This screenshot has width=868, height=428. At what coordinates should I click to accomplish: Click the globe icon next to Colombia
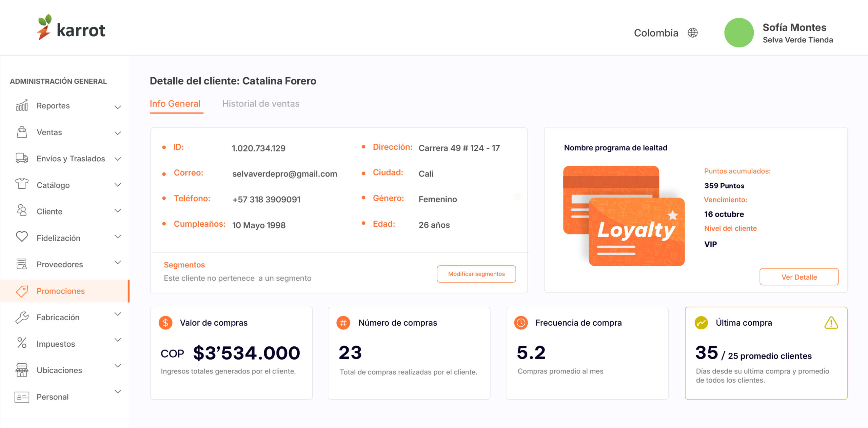[x=692, y=33]
